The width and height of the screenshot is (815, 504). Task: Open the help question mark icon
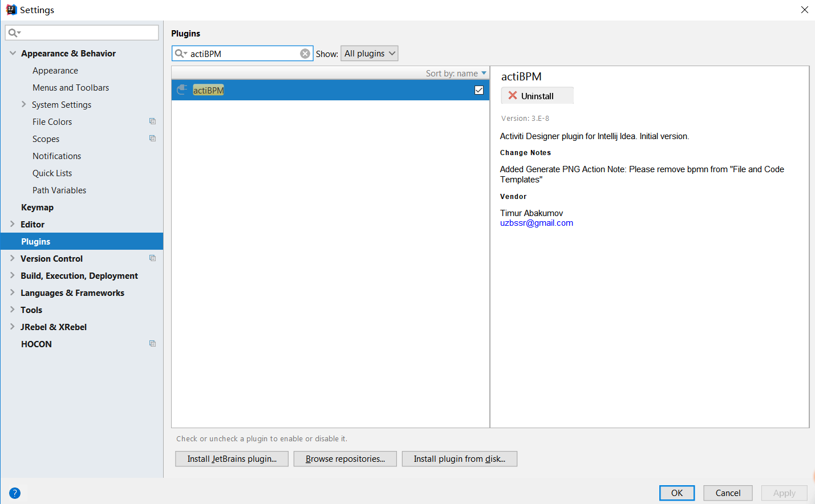pyautogui.click(x=15, y=493)
